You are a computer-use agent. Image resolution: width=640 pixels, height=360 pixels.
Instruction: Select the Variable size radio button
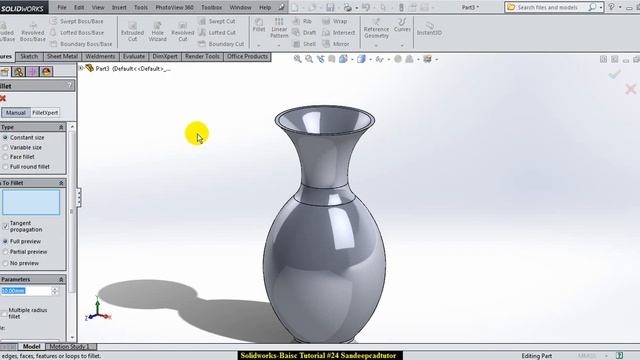[6, 147]
